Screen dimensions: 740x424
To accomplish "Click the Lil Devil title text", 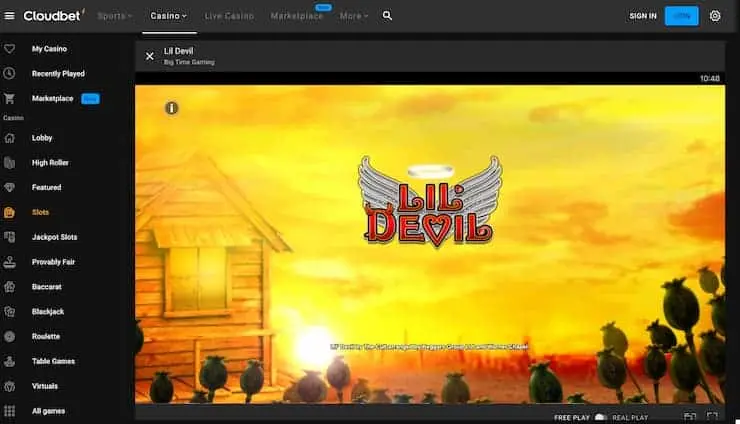I will coord(178,51).
